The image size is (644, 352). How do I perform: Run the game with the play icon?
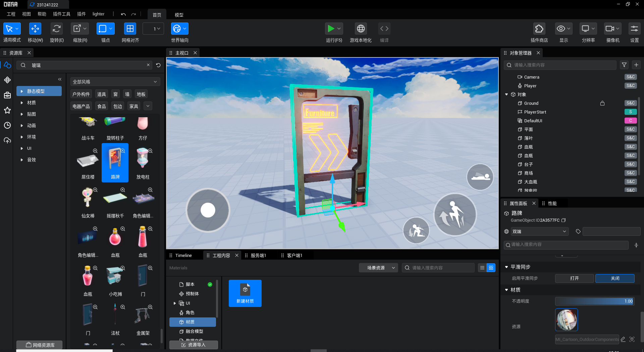pyautogui.click(x=331, y=29)
